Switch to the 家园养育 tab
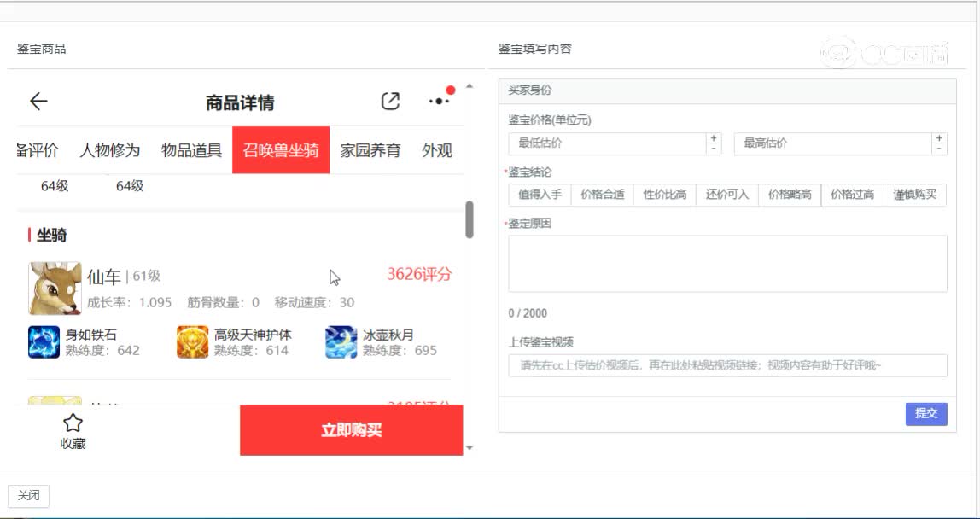980x519 pixels. coord(370,150)
